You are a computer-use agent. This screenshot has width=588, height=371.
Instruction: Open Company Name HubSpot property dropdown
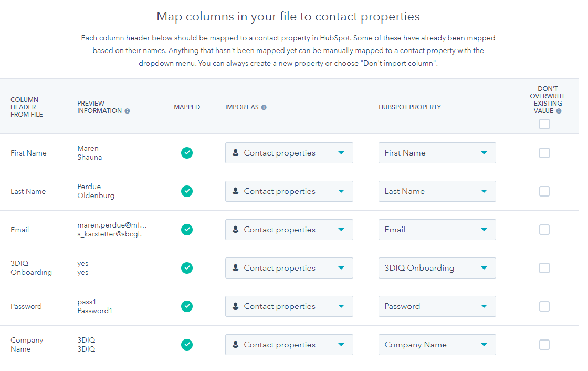(437, 345)
